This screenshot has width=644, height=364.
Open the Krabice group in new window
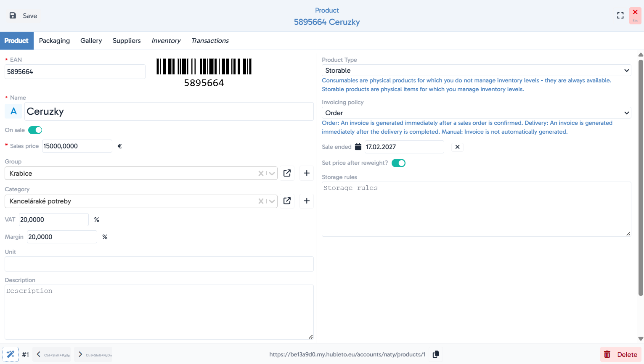pyautogui.click(x=287, y=173)
